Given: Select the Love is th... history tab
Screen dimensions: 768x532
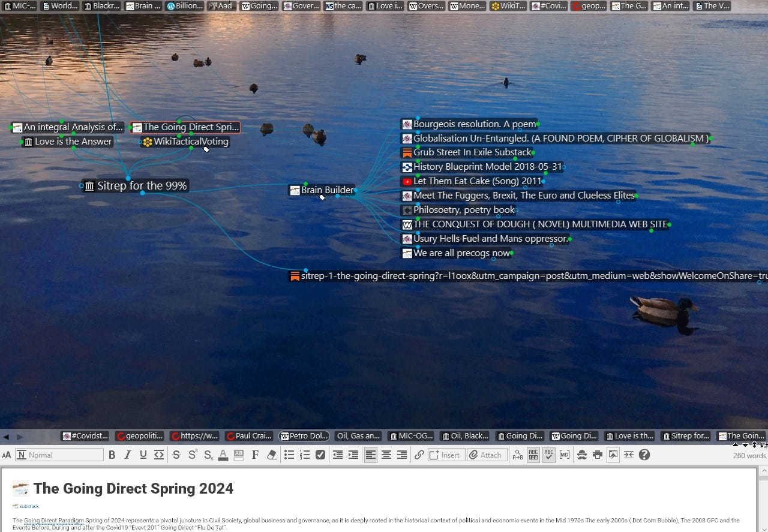Looking at the screenshot, I should pos(629,436).
